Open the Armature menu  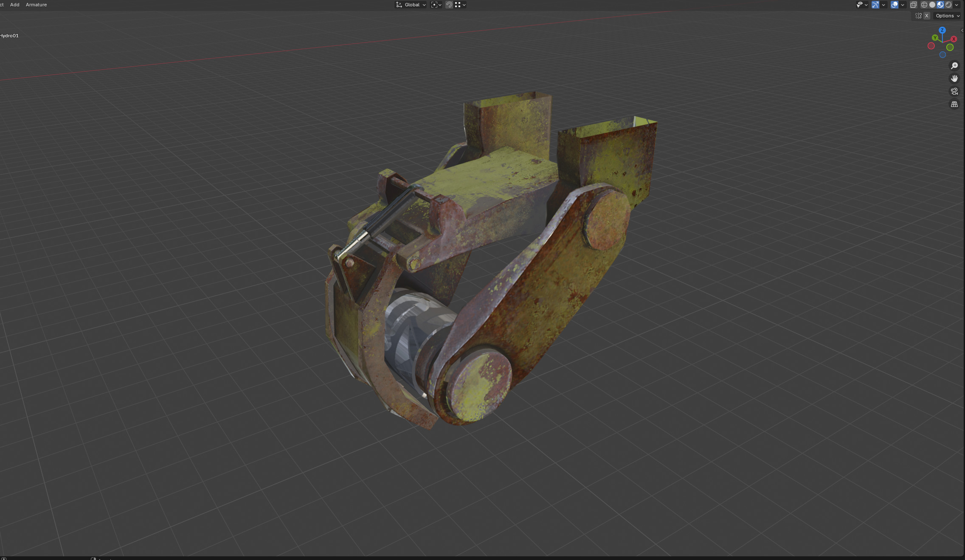[x=36, y=5]
